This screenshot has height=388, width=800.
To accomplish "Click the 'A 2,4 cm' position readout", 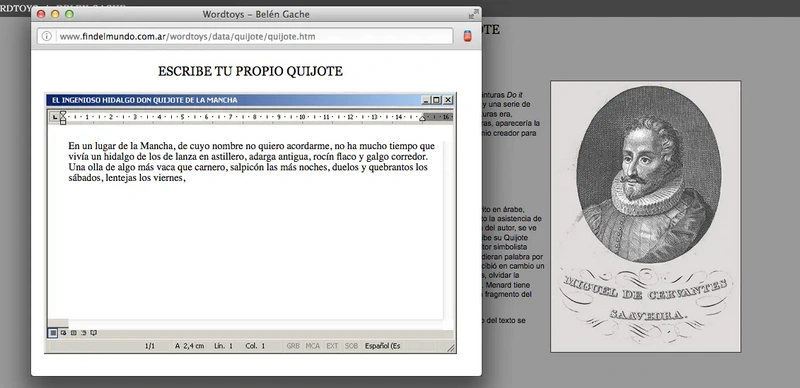I will coord(189,346).
